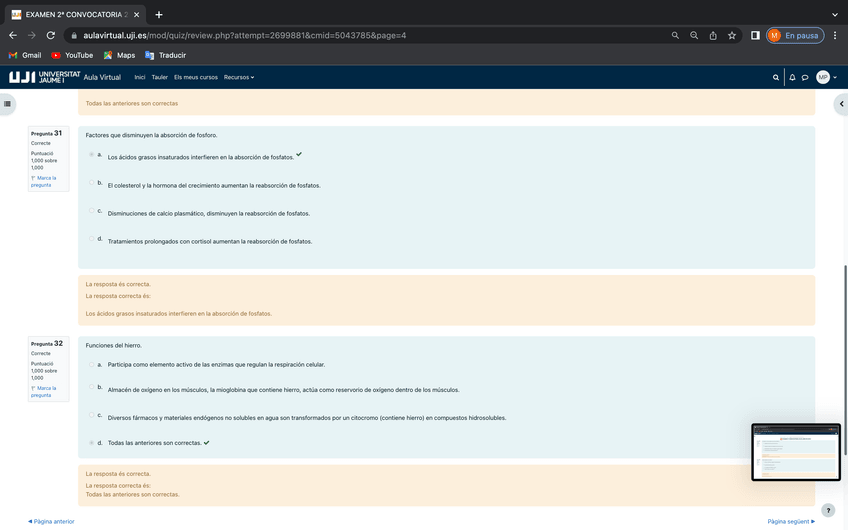Image resolution: width=848 pixels, height=530 pixels.
Task: Collapse the right block drawer arrow
Action: [x=841, y=103]
